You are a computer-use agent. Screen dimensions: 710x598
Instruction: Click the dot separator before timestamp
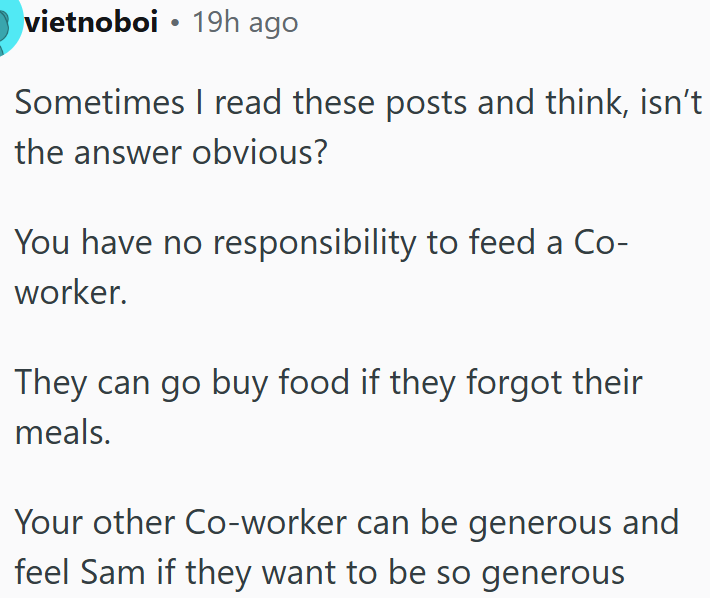coord(175,23)
